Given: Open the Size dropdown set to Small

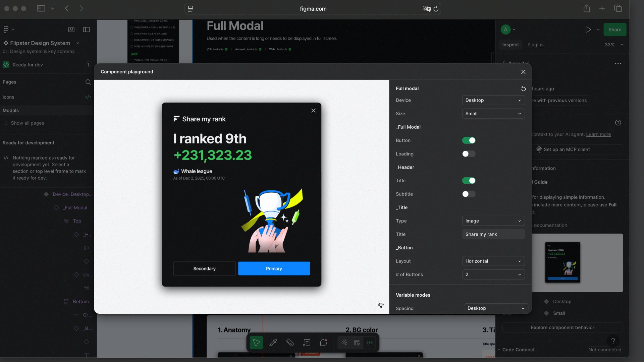Looking at the screenshot, I should click(493, 114).
